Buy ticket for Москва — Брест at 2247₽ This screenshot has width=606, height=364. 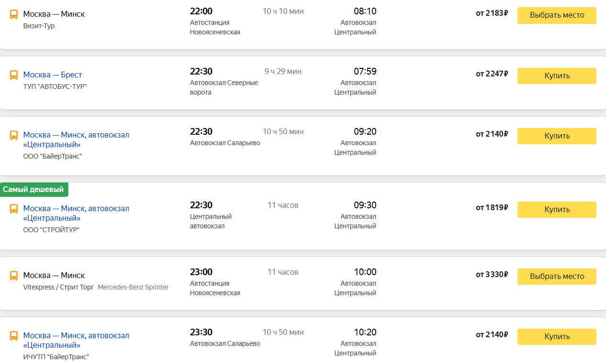(x=557, y=75)
